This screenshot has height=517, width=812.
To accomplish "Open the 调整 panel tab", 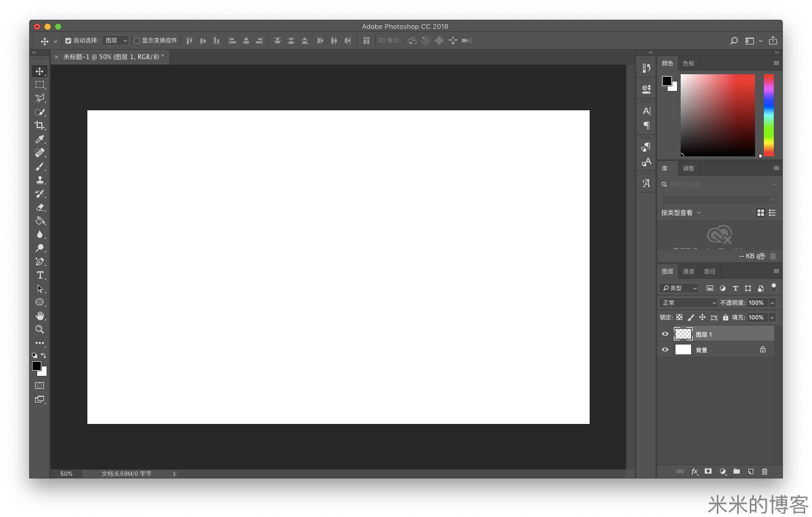I will pyautogui.click(x=688, y=168).
